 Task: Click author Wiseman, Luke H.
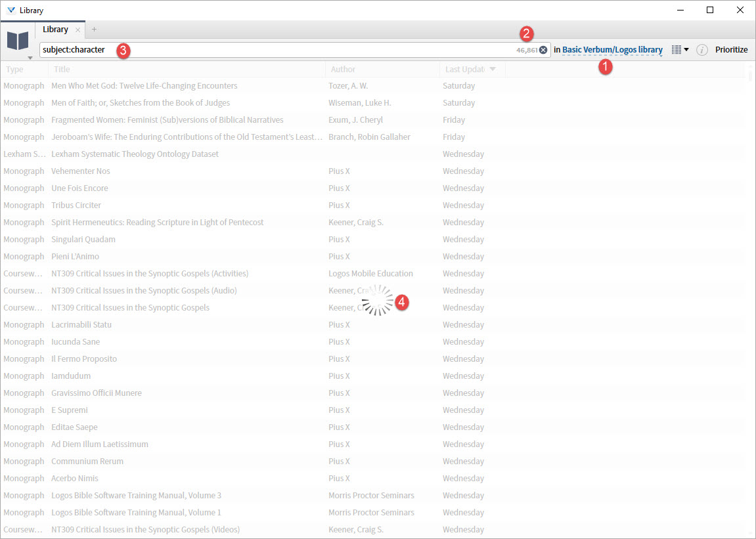tap(360, 102)
